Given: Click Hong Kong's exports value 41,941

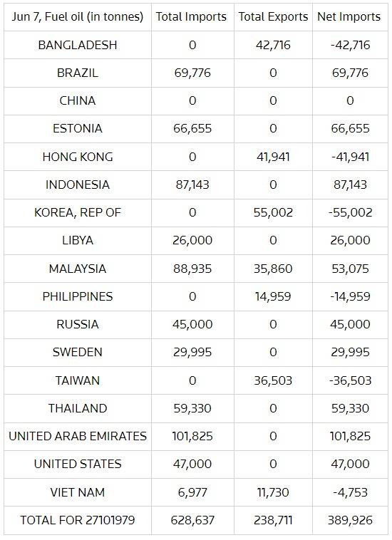Looking at the screenshot, I should (273, 157).
